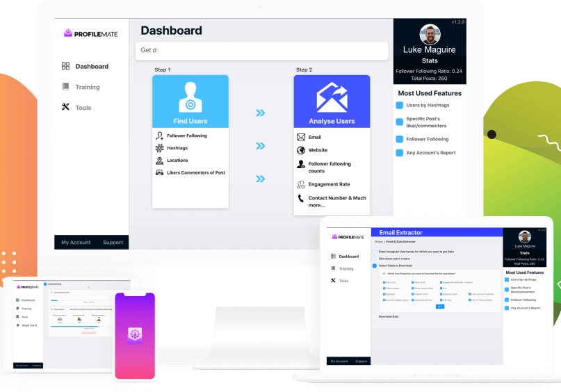Click the Training book icon in main sidebar

coord(65,87)
